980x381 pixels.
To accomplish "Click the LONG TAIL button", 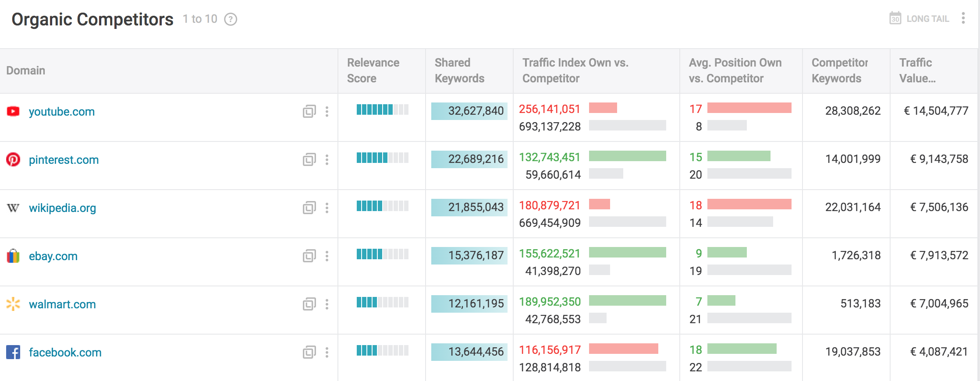I will [x=927, y=19].
